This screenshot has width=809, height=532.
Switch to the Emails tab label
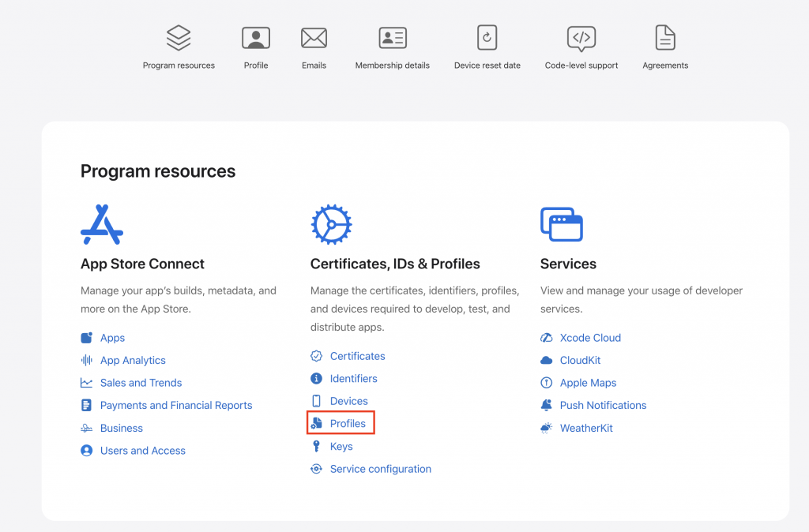314,66
